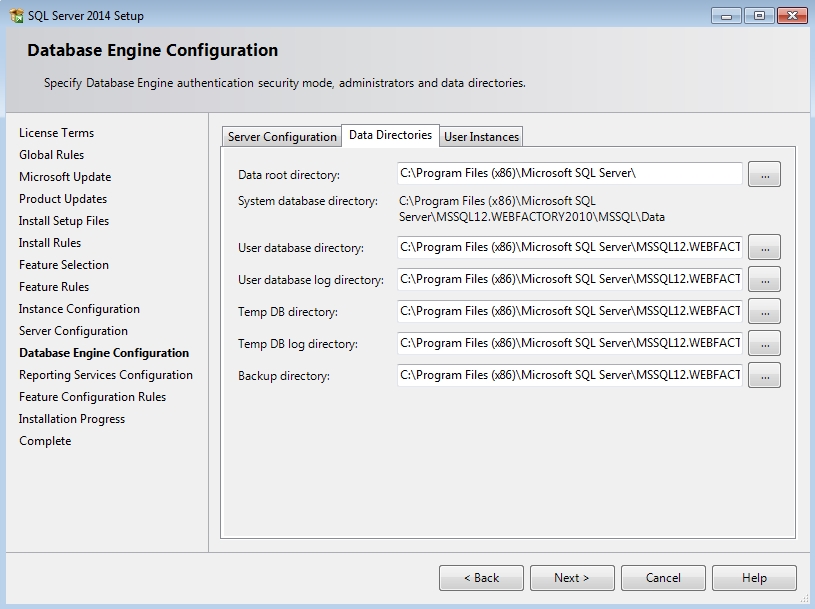View the License Terms step

coord(53,132)
